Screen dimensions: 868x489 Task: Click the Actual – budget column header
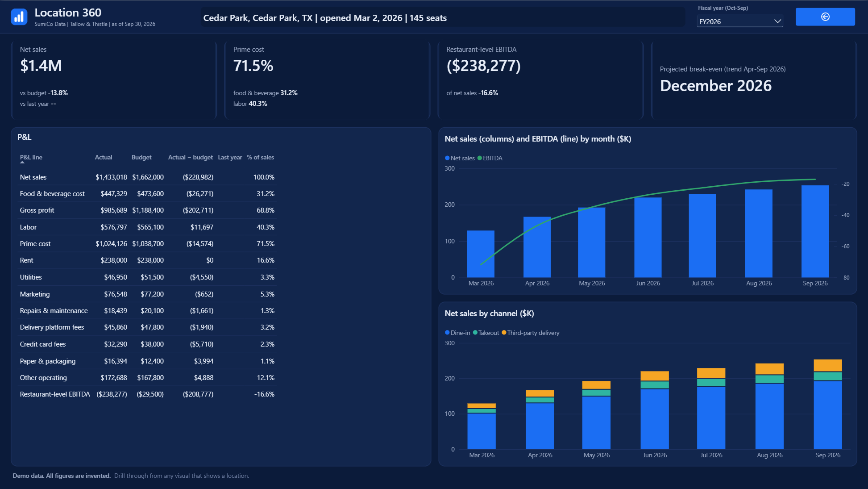tap(191, 157)
